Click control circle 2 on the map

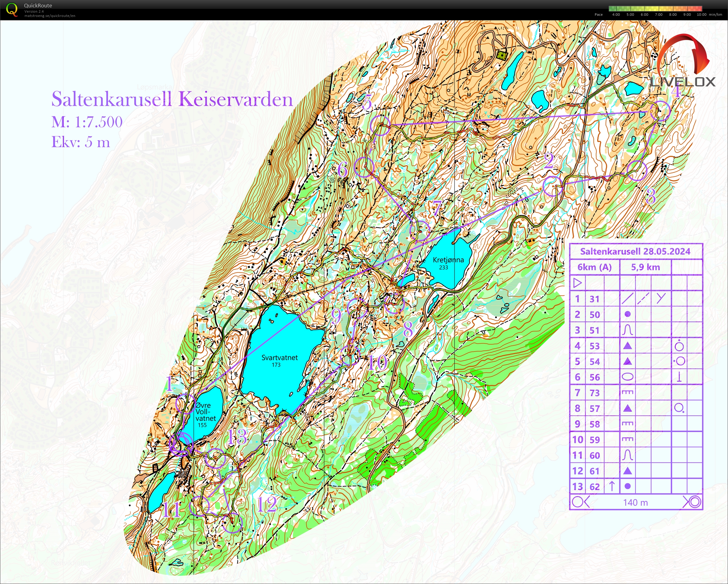pyautogui.click(x=553, y=186)
